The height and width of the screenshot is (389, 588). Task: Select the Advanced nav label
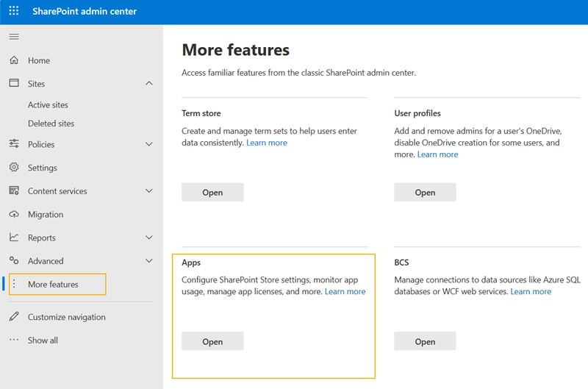pos(46,261)
